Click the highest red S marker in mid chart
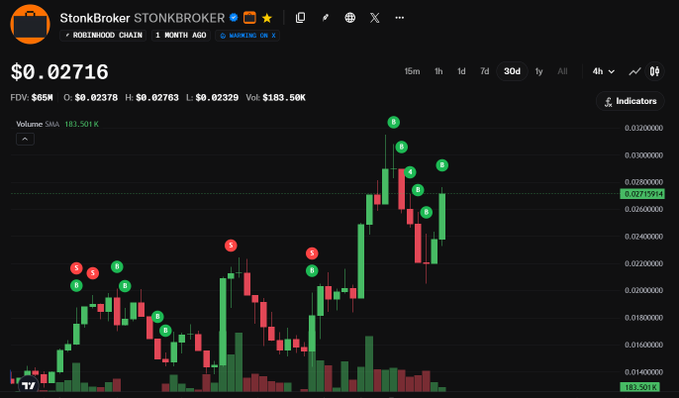Image resolution: width=679 pixels, height=398 pixels. (x=231, y=246)
